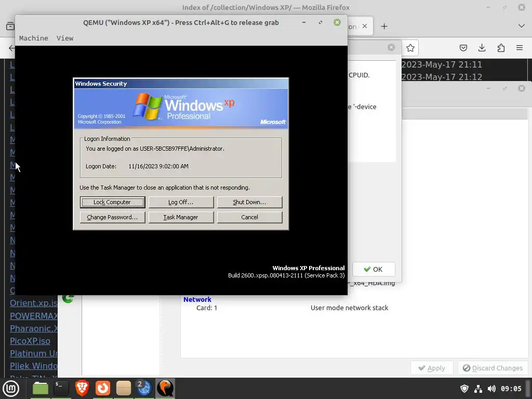Image resolution: width=532 pixels, height=399 pixels.
Task: Click the Log Off... button
Action: click(x=181, y=202)
